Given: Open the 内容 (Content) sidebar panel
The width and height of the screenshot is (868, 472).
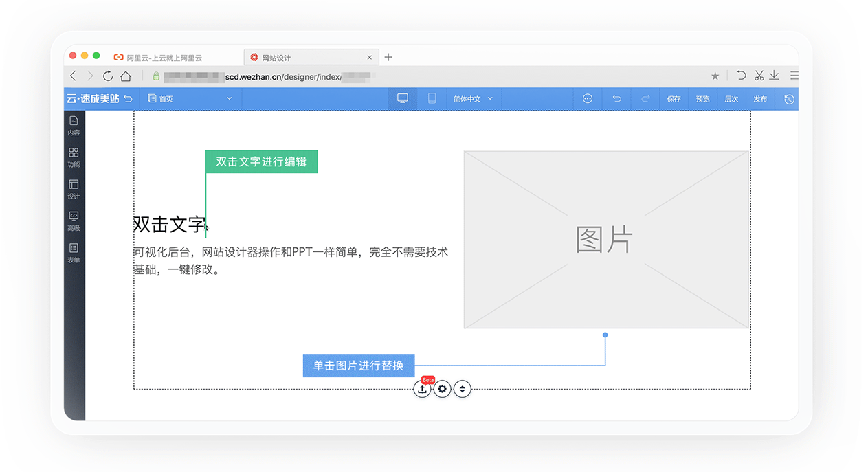Looking at the screenshot, I should pos(74,126).
